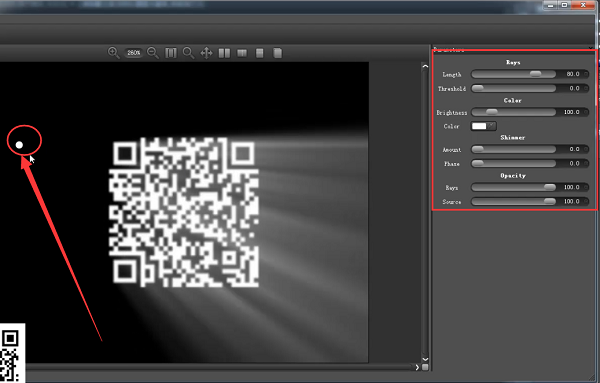
Task: Click the horizontal split view icon
Action: (259, 53)
